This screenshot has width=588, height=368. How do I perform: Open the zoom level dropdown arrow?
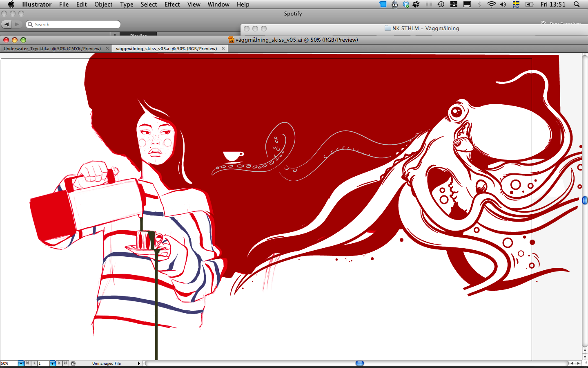pyautogui.click(x=21, y=363)
